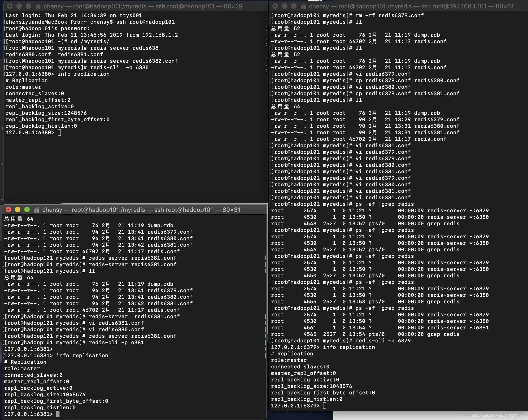This screenshot has width=528, height=420.
Task: Click 'redis-server redis6380.conf' command in the top-left terminal
Action: click(134, 61)
